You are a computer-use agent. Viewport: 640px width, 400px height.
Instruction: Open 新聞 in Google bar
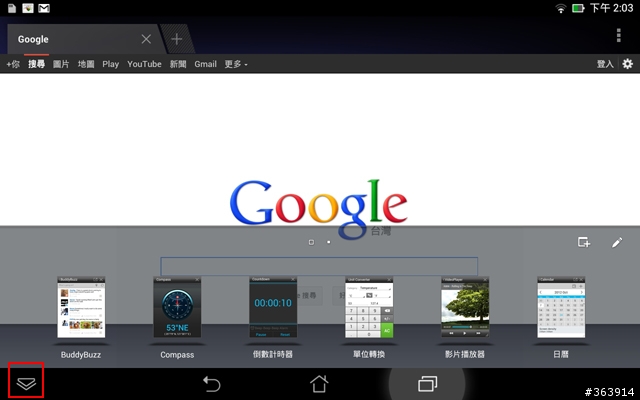pyautogui.click(x=178, y=64)
